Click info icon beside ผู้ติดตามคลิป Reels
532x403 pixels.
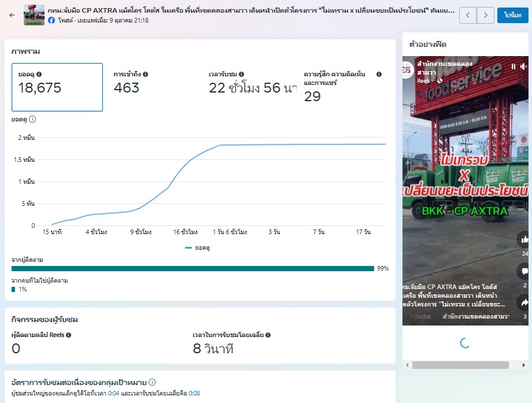click(69, 335)
